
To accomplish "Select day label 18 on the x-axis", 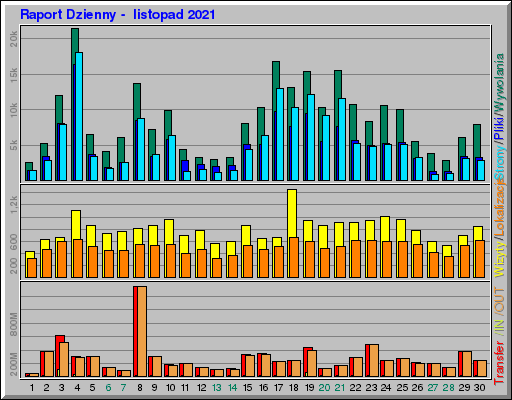I will point(294,388).
